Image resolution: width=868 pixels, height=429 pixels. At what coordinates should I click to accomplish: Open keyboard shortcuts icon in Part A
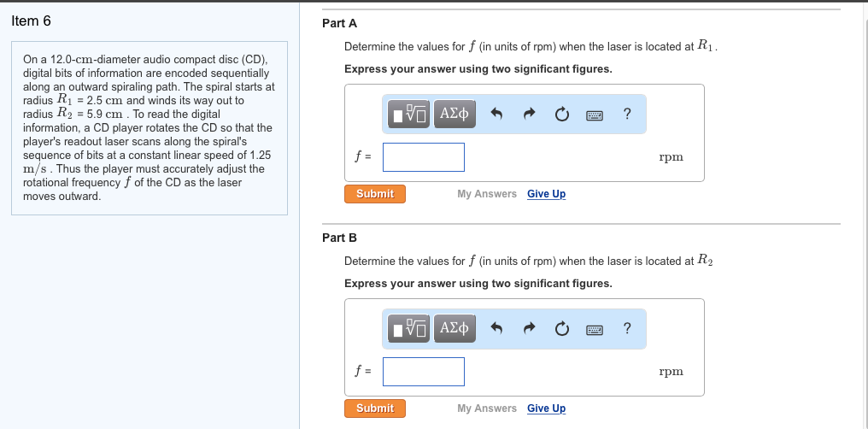[595, 114]
